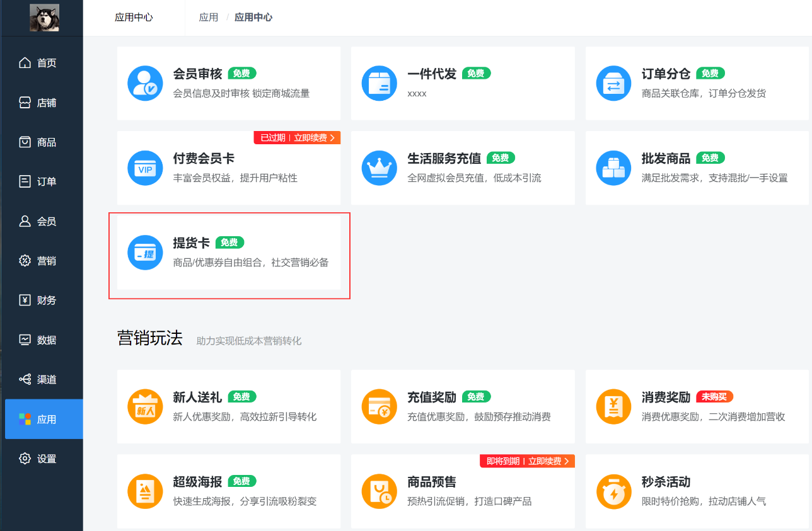This screenshot has height=531, width=812.
Task: Click the 超级海报 poster icon
Action: click(x=145, y=491)
